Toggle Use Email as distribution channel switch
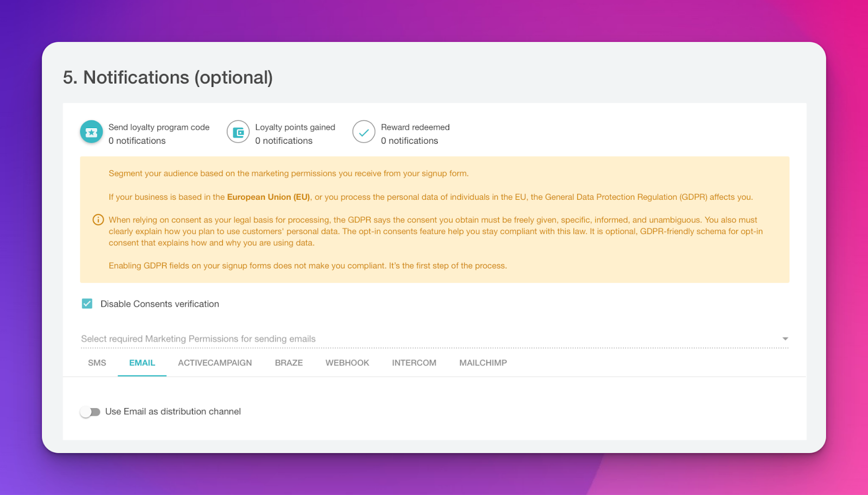 click(x=90, y=412)
